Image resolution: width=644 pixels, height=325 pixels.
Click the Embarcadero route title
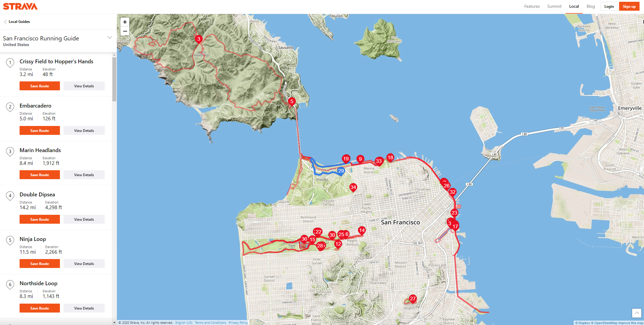coord(35,106)
